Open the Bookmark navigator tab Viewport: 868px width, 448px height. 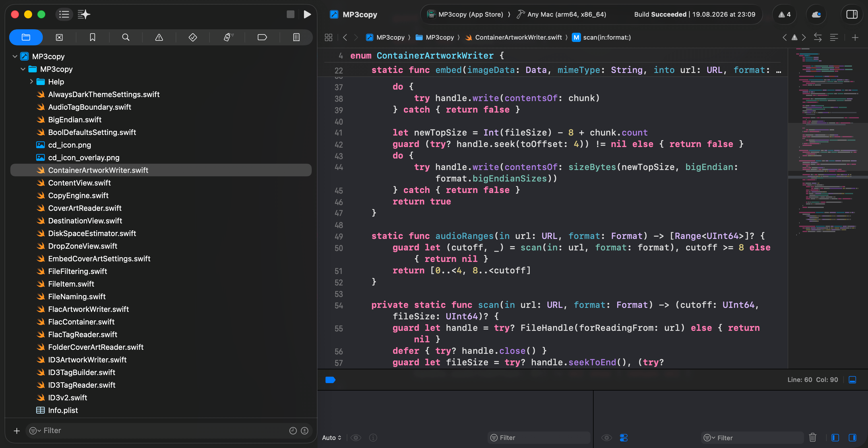pyautogui.click(x=92, y=37)
